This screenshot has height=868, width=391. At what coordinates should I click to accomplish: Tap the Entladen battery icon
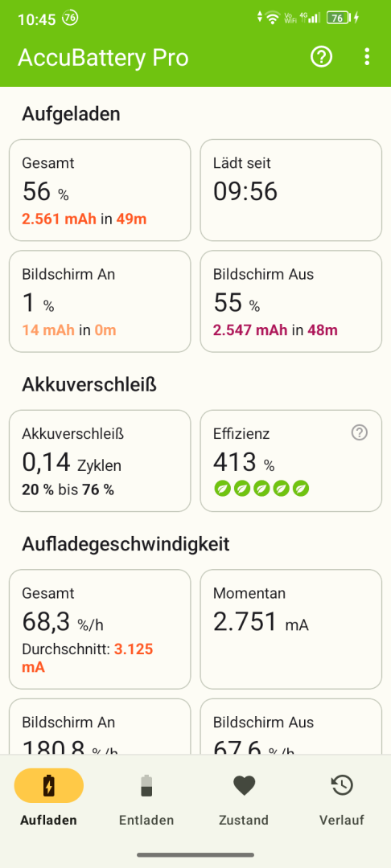[146, 785]
